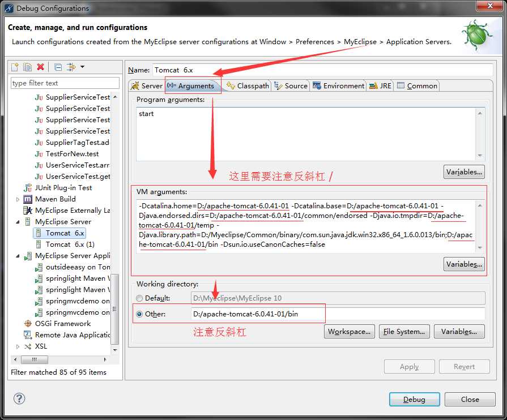Expand the Maven Build tree node
Image resolution: width=507 pixels, height=420 pixels.
[18, 199]
